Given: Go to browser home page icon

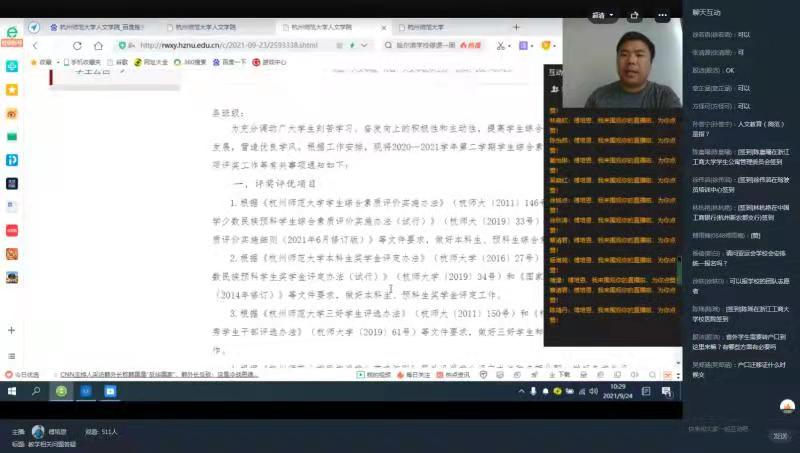Looking at the screenshot, I should point(100,46).
